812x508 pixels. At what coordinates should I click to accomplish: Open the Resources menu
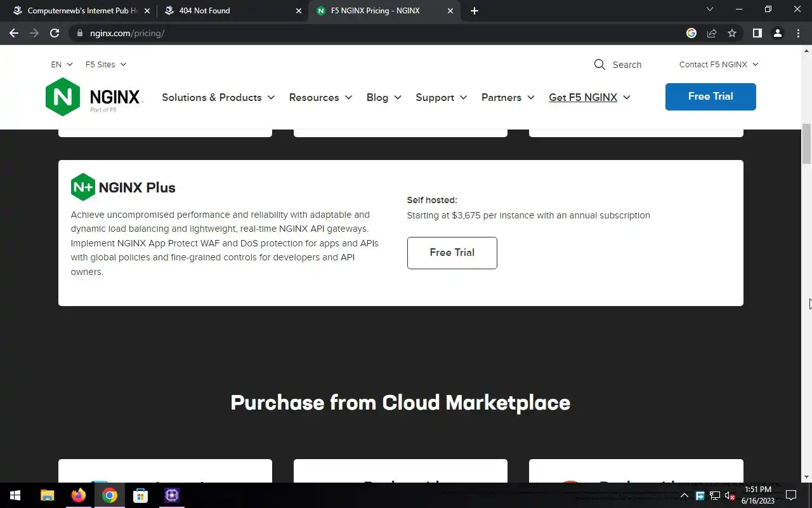click(x=320, y=97)
